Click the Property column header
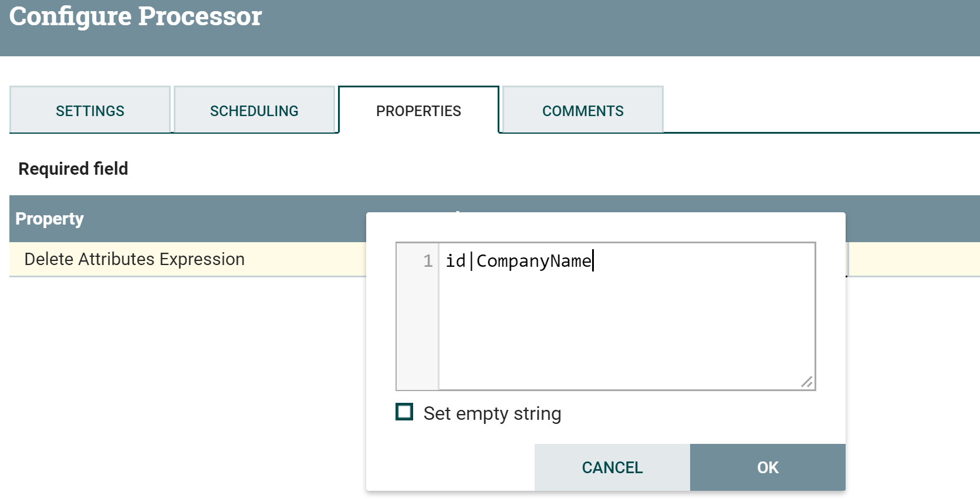The height and width of the screenshot is (499, 980). 50,219
